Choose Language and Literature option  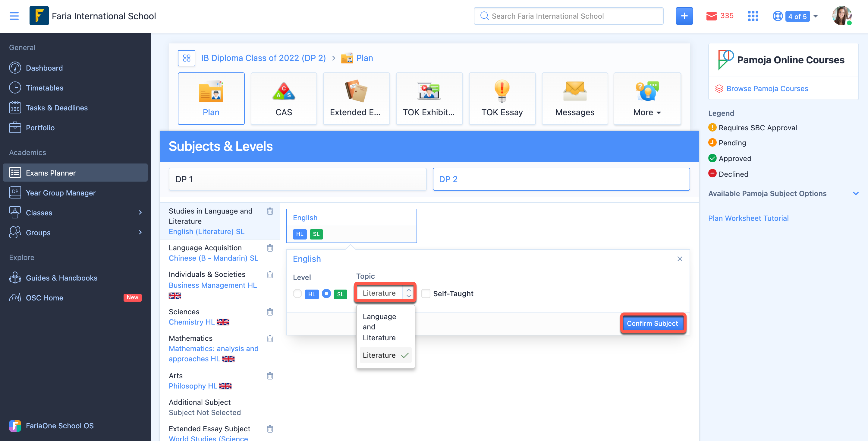click(x=385, y=327)
